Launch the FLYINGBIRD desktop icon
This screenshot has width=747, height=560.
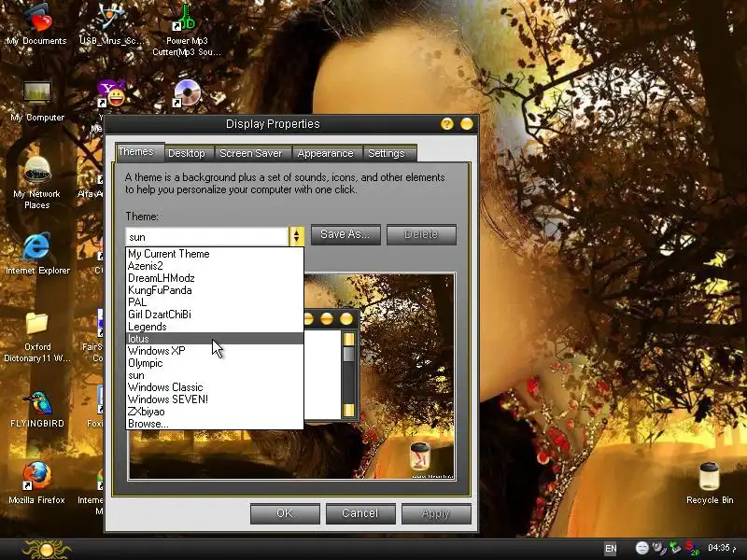tap(37, 410)
